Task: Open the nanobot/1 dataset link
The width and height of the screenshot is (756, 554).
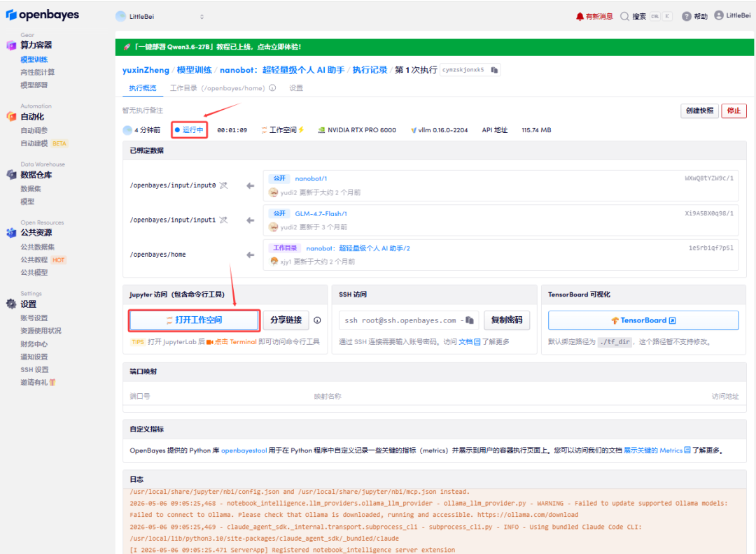Action: click(x=311, y=179)
